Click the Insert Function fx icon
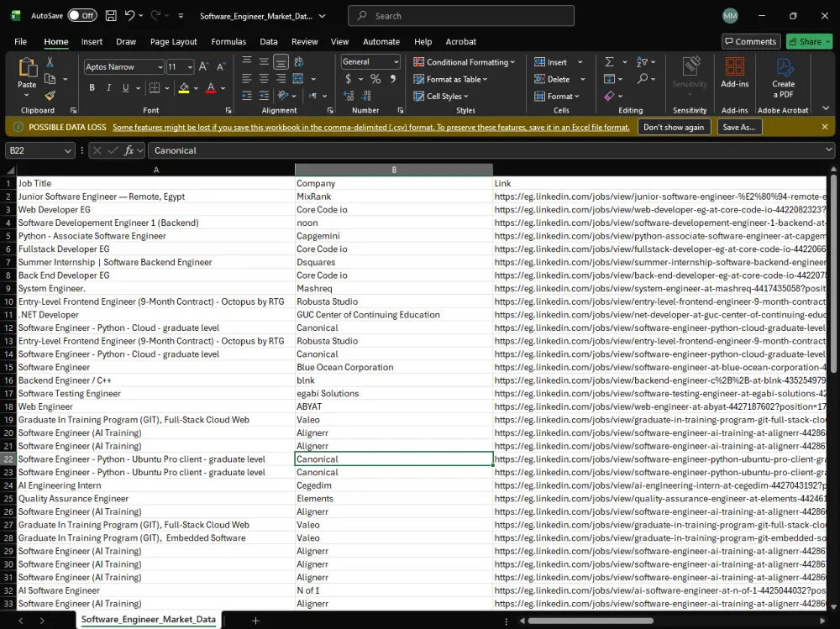Image resolution: width=840 pixels, height=629 pixels. (x=129, y=150)
